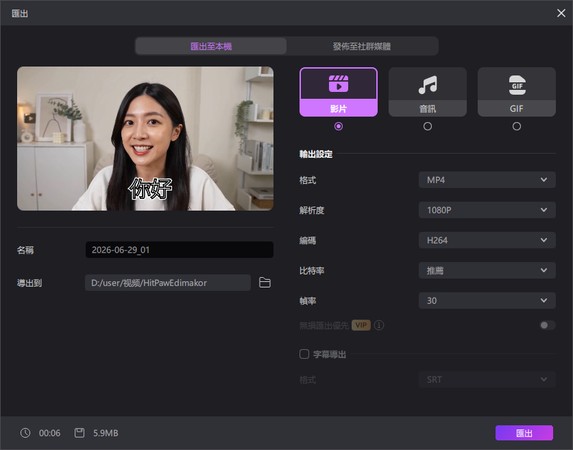Switch to the 匯出至本機 tab

coord(211,46)
